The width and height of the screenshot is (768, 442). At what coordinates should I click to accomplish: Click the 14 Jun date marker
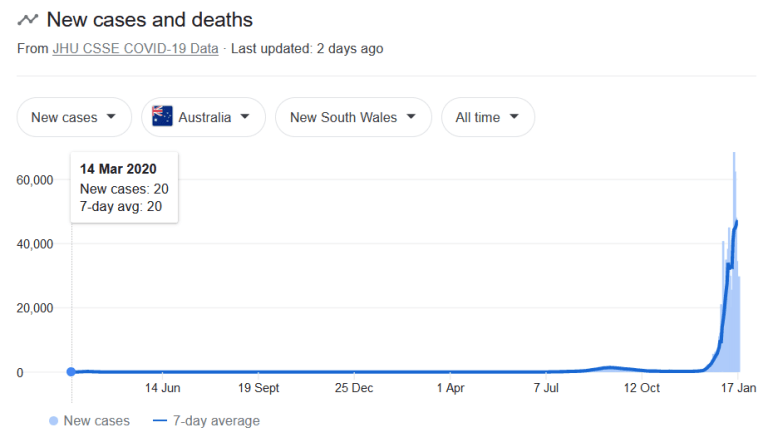pos(163,388)
